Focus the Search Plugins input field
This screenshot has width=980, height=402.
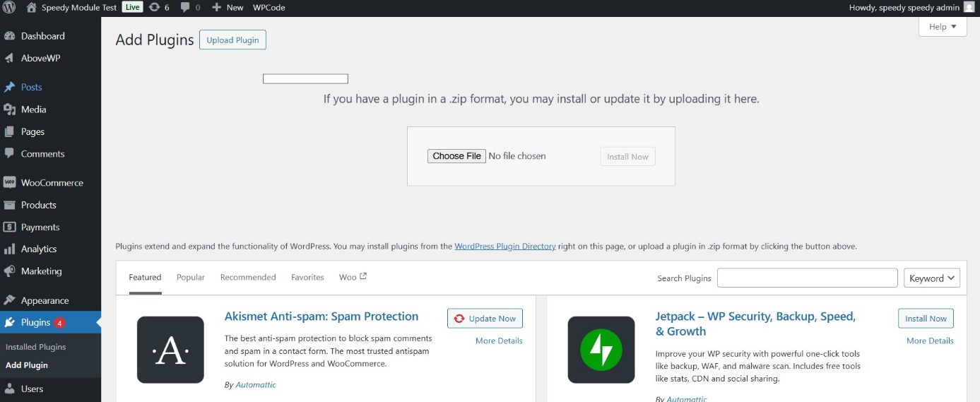click(807, 278)
